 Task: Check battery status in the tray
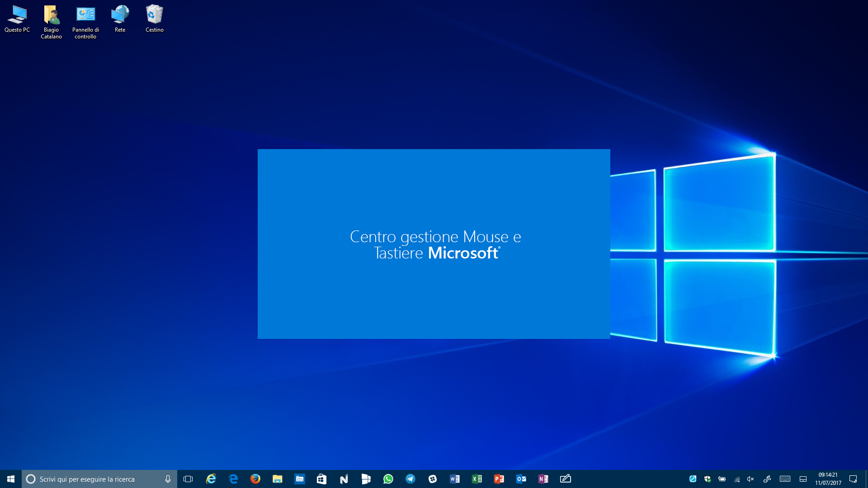722,479
